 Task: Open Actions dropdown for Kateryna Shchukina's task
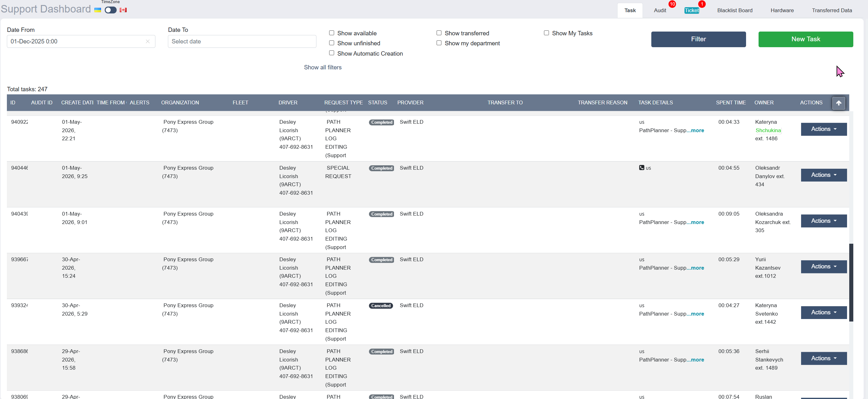click(824, 129)
